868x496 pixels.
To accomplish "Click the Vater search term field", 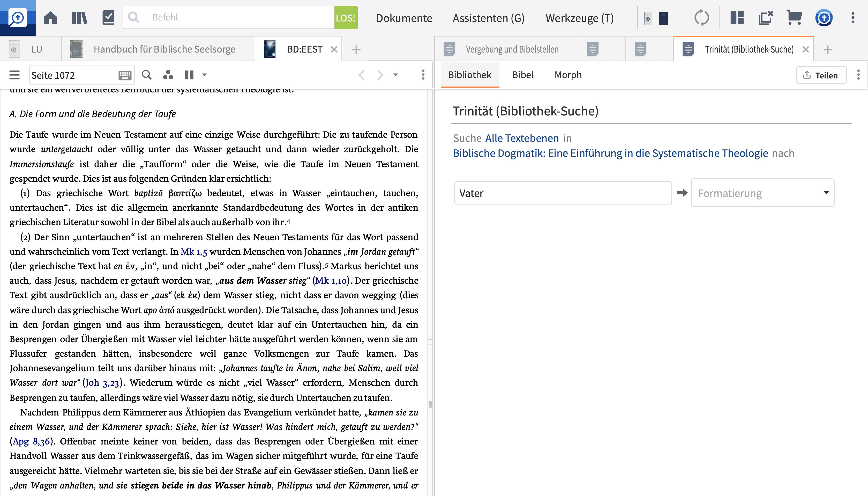I will (x=563, y=193).
